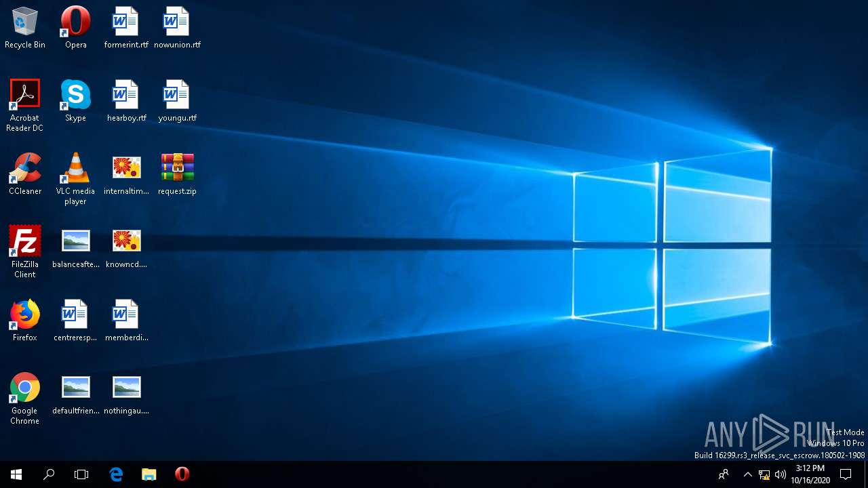The image size is (868, 488).
Task: Open the Windows Start menu
Action: 16,474
